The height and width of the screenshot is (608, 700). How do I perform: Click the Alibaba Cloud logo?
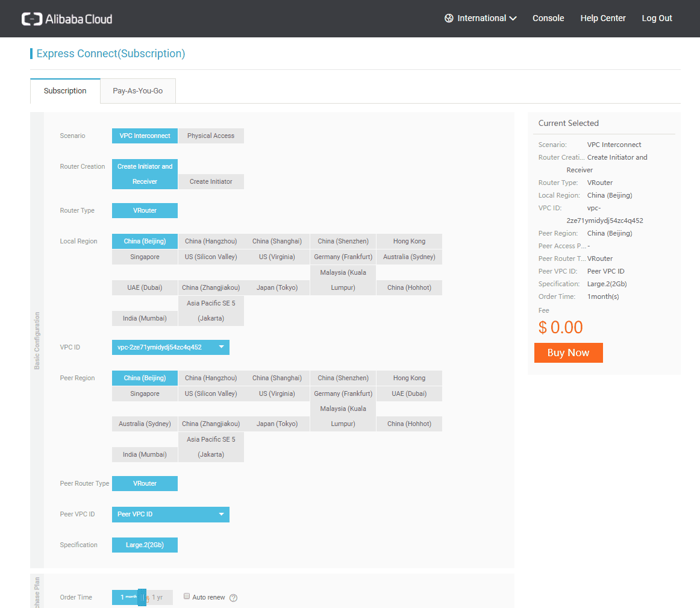tap(67, 19)
